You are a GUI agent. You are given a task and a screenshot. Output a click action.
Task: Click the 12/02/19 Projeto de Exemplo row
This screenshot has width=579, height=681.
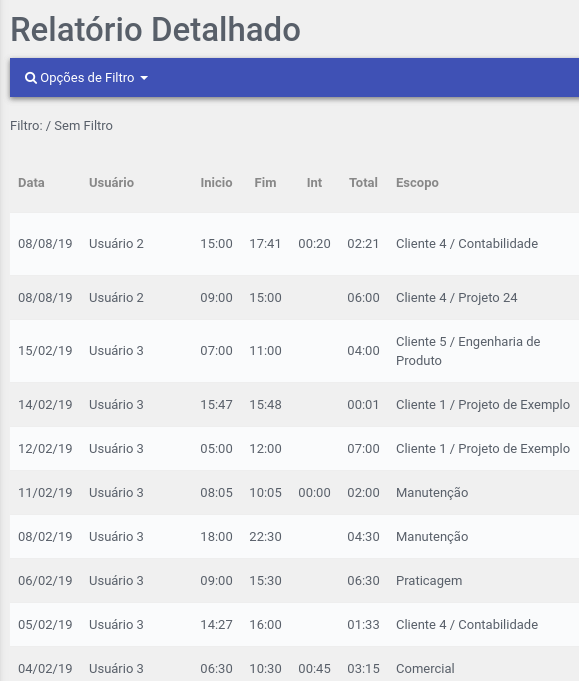tap(294, 448)
